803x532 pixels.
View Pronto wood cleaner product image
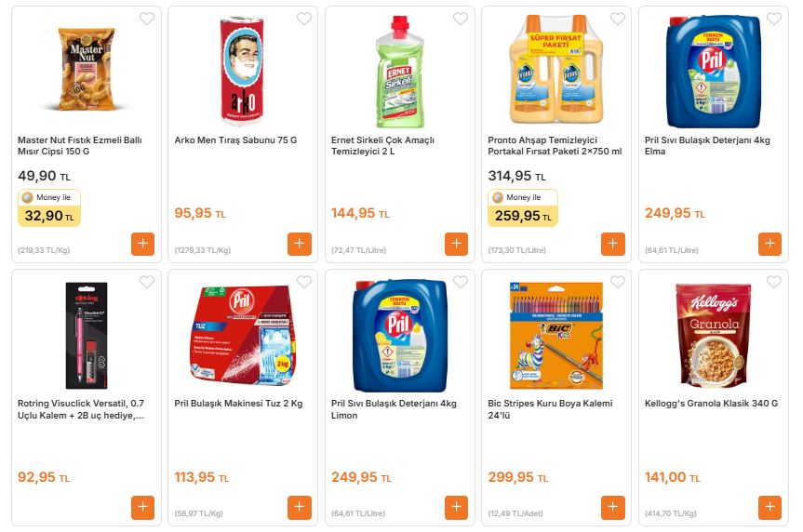556,72
